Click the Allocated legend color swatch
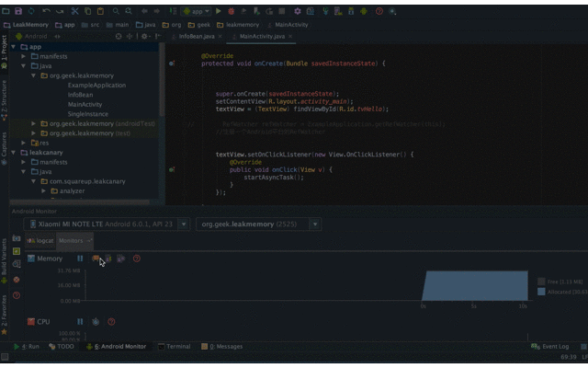This screenshot has height=368, width=588. pyautogui.click(x=541, y=292)
